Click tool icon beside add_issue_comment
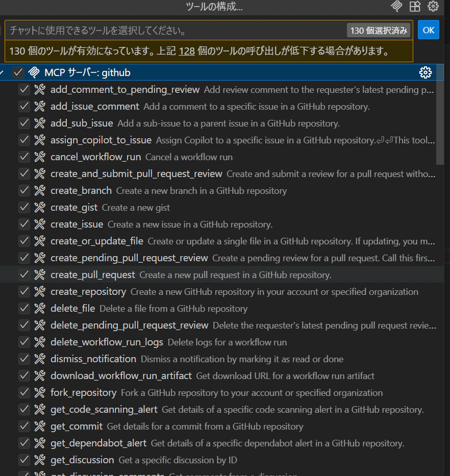 pos(40,106)
